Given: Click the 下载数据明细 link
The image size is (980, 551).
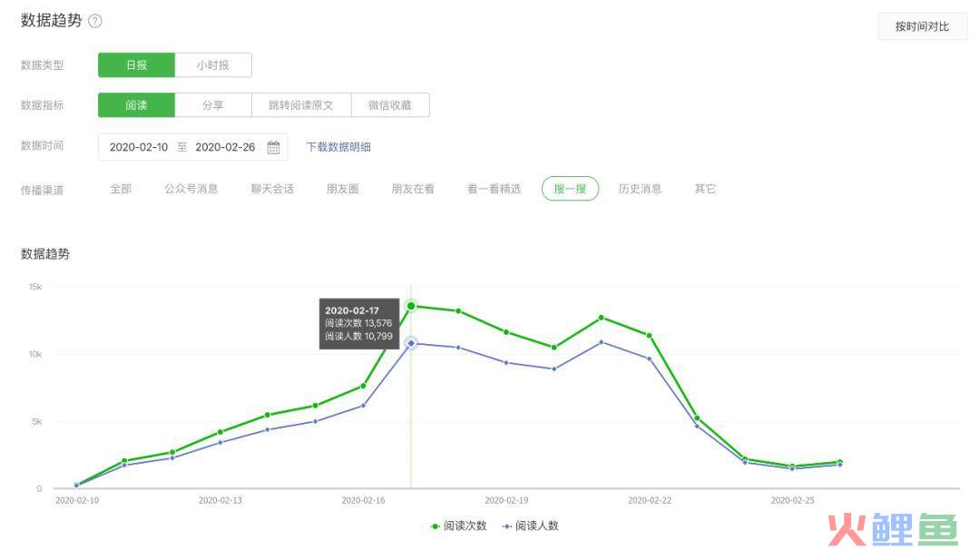Looking at the screenshot, I should click(338, 147).
